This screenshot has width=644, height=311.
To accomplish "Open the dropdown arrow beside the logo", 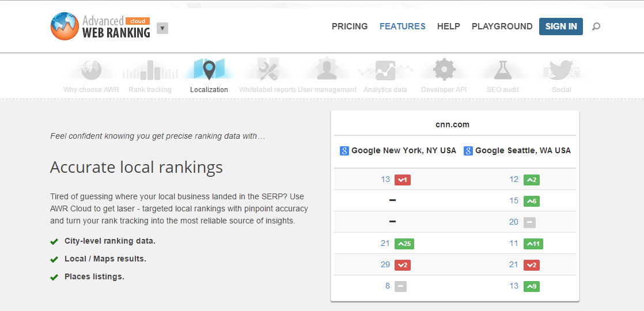I will 162,28.
